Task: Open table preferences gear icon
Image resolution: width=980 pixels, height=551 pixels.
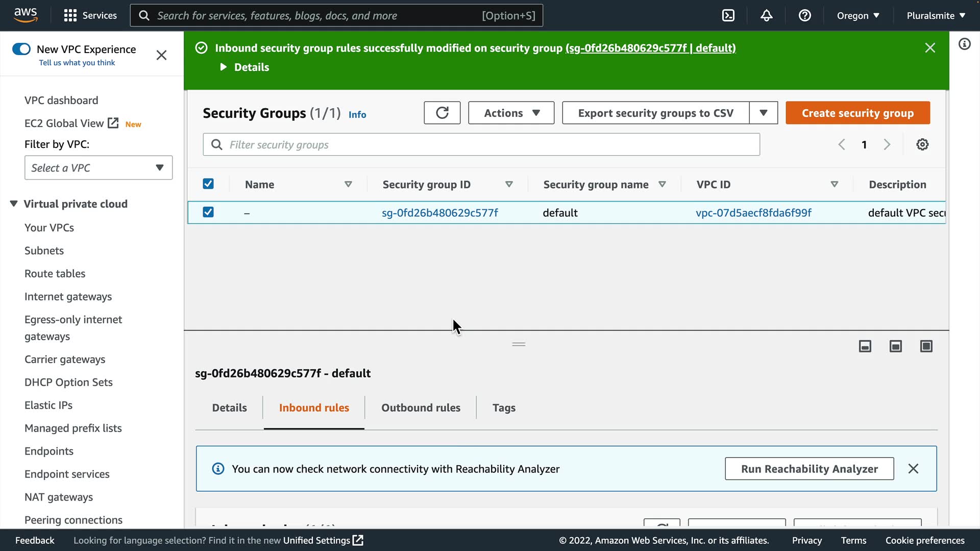Action: coord(922,144)
